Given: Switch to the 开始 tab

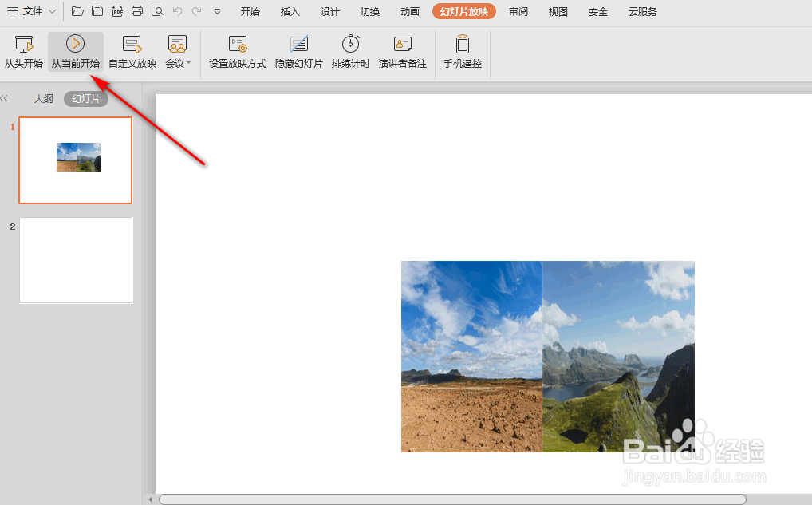Looking at the screenshot, I should point(250,11).
